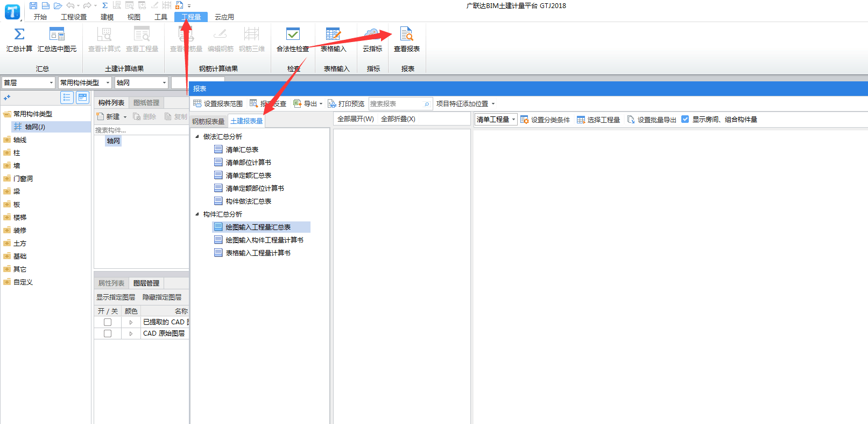The height and width of the screenshot is (424, 868).
Task: Switch to 图层管理 tab
Action: 146,283
